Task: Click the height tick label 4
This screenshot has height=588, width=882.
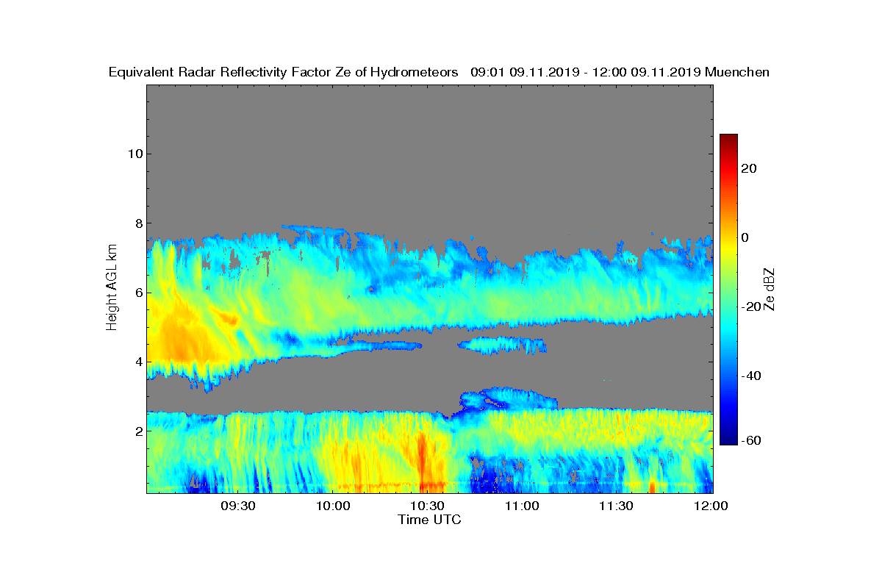Action: [137, 362]
